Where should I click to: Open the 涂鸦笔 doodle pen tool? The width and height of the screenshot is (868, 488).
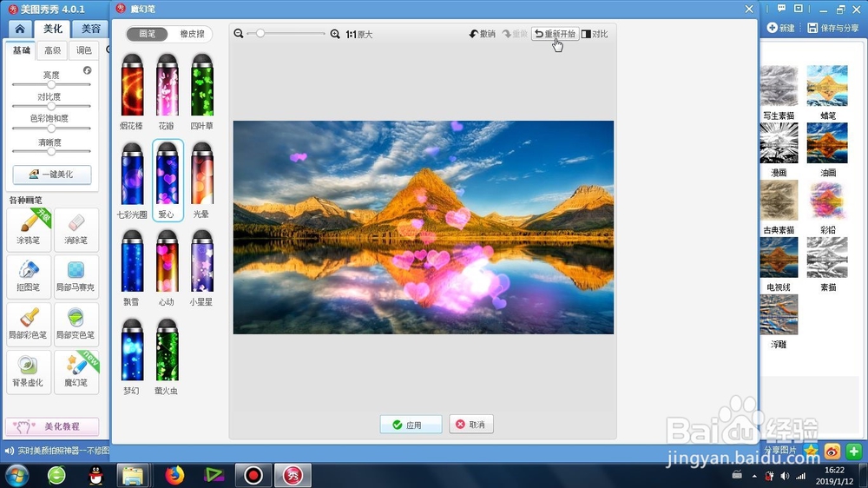(x=29, y=229)
